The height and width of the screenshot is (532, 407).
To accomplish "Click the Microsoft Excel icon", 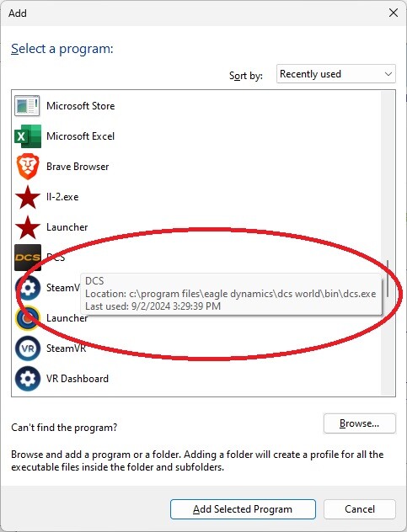I will [28, 136].
